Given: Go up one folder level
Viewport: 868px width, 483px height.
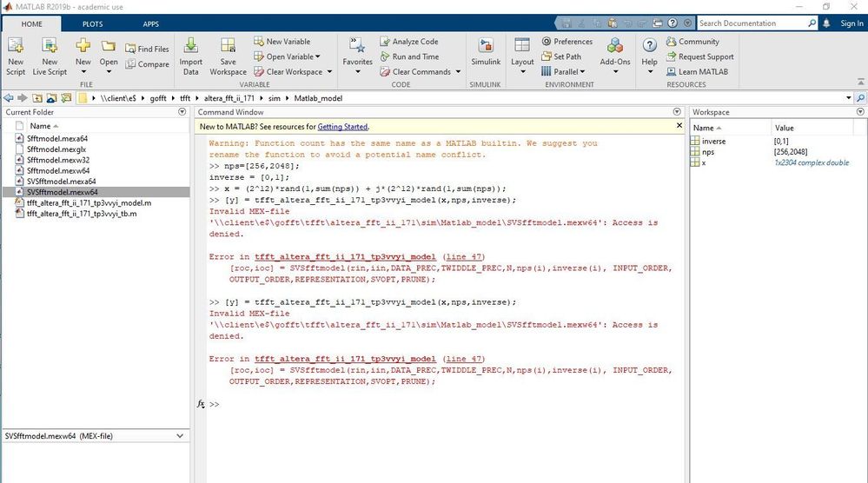Looking at the screenshot, I should click(x=37, y=98).
